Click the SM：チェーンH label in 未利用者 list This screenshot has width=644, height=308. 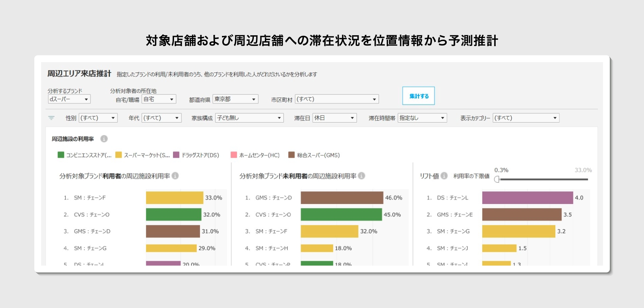pos(272,248)
